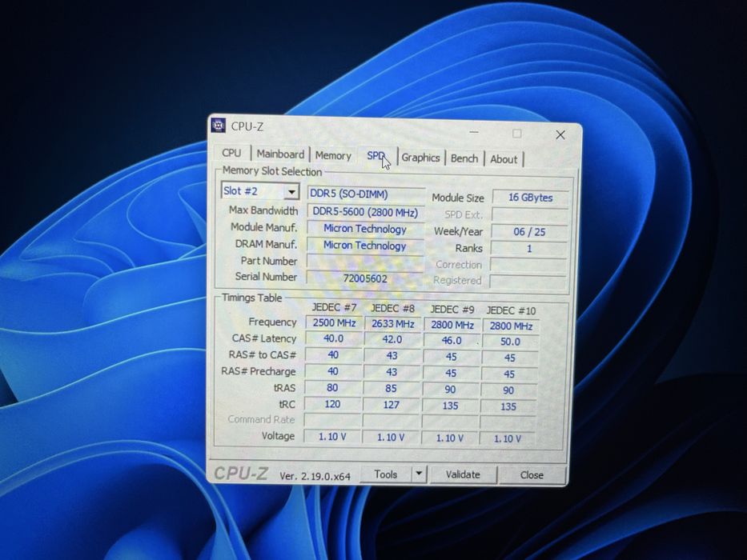The image size is (747, 560).
Task: Click the CAS# Latency 46.0 cell
Action: (452, 341)
